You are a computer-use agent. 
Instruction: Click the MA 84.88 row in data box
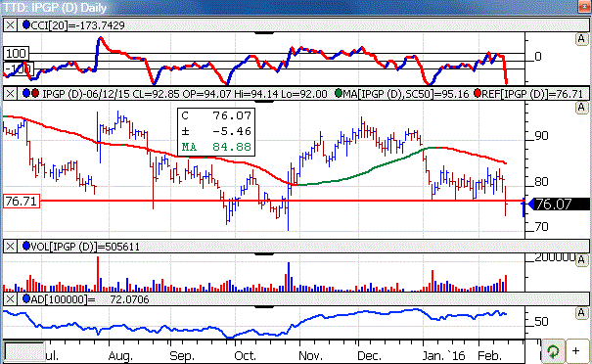click(x=216, y=147)
